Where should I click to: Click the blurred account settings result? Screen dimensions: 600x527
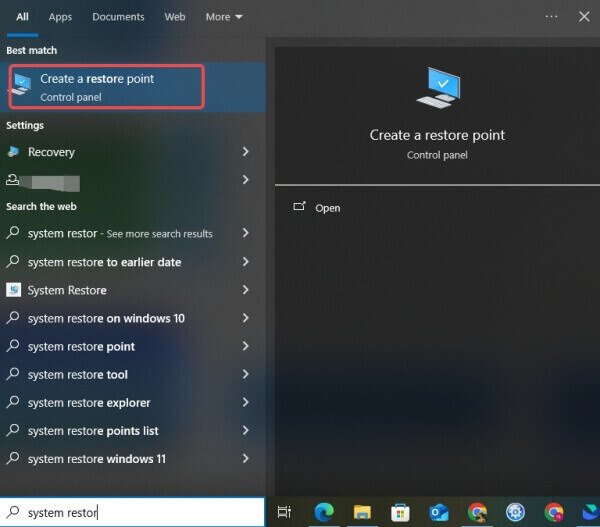[x=133, y=180]
